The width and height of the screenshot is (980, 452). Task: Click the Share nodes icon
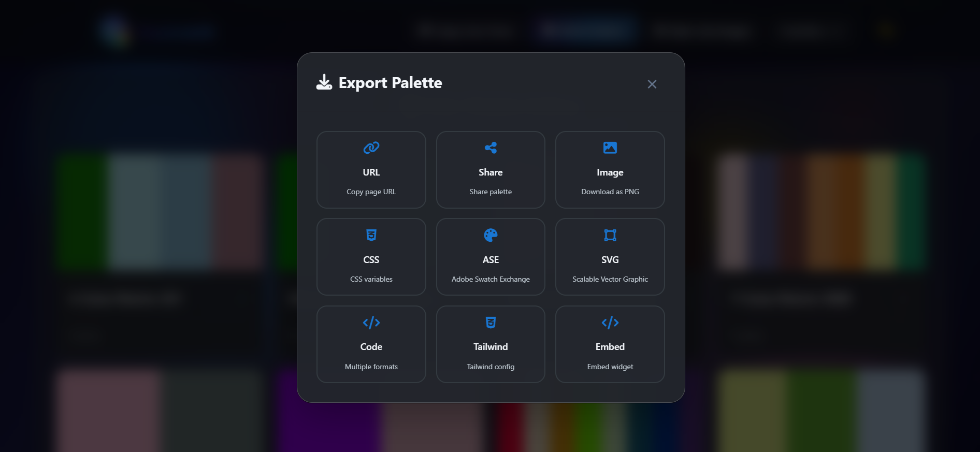tap(491, 148)
